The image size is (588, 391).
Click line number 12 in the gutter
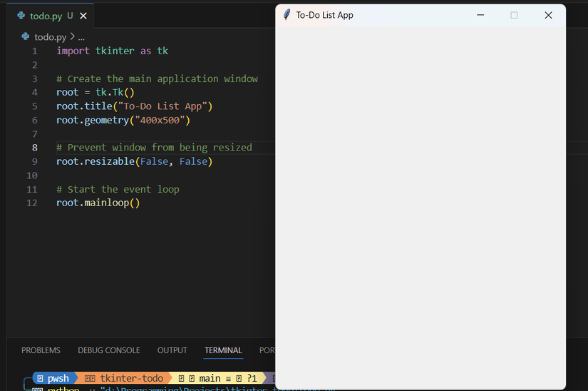coord(32,203)
